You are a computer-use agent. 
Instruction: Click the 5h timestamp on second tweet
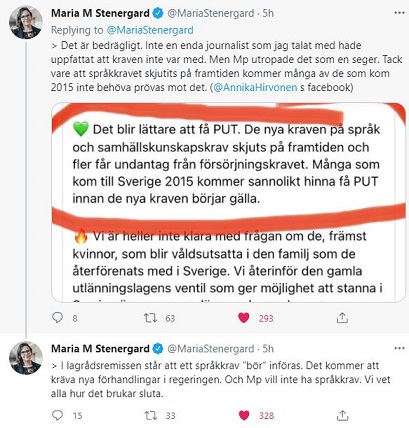[268, 349]
